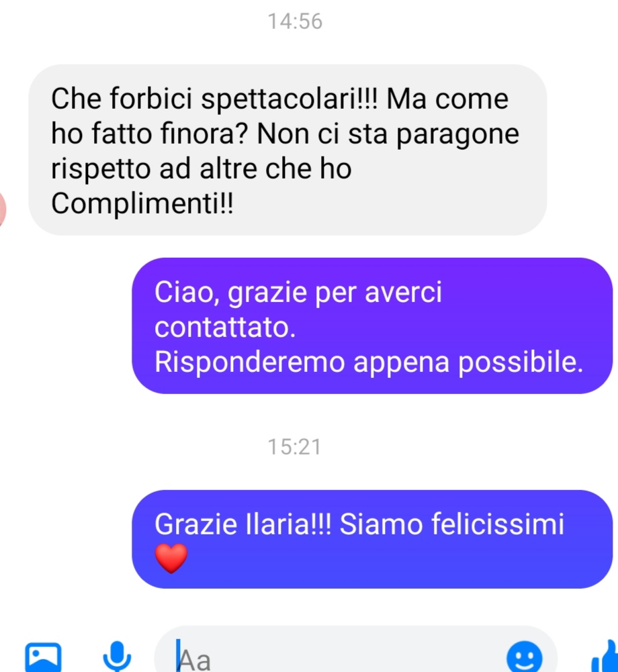The height and width of the screenshot is (672, 618).
Task: Click the word "contattato." in the auto-reply
Action: (x=225, y=328)
